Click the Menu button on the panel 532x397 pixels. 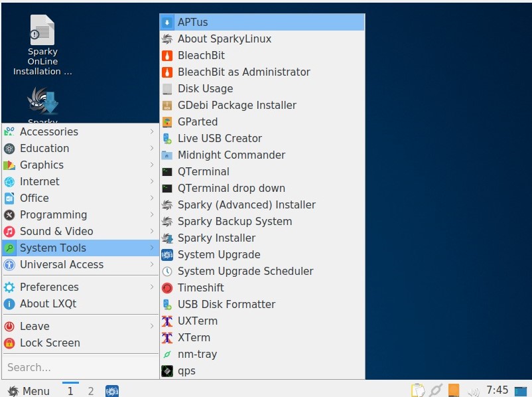click(29, 391)
